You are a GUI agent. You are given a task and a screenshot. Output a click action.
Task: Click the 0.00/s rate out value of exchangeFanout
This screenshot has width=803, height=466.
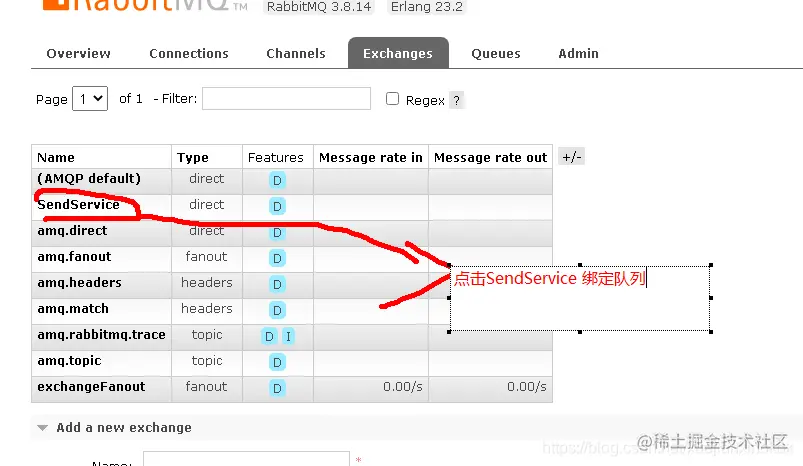526,387
